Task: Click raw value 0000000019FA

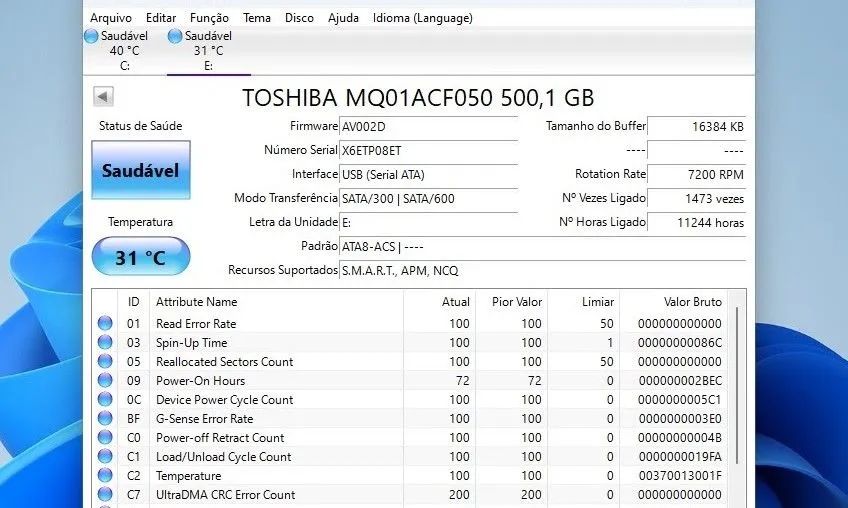Action: click(680, 457)
